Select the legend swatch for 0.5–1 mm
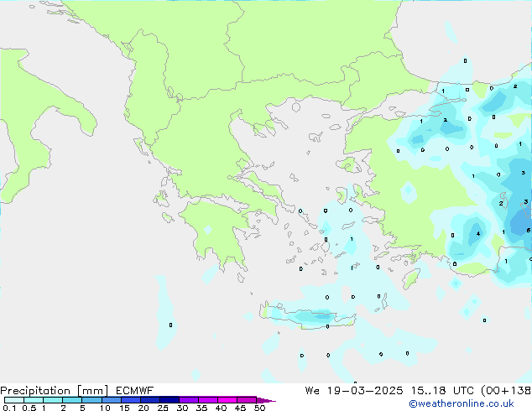532x411 pixels. tap(34, 400)
